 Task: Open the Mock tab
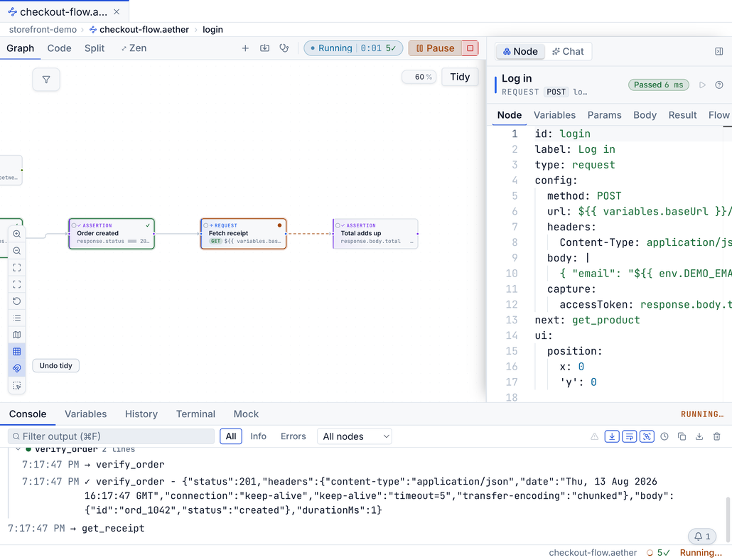click(x=246, y=414)
